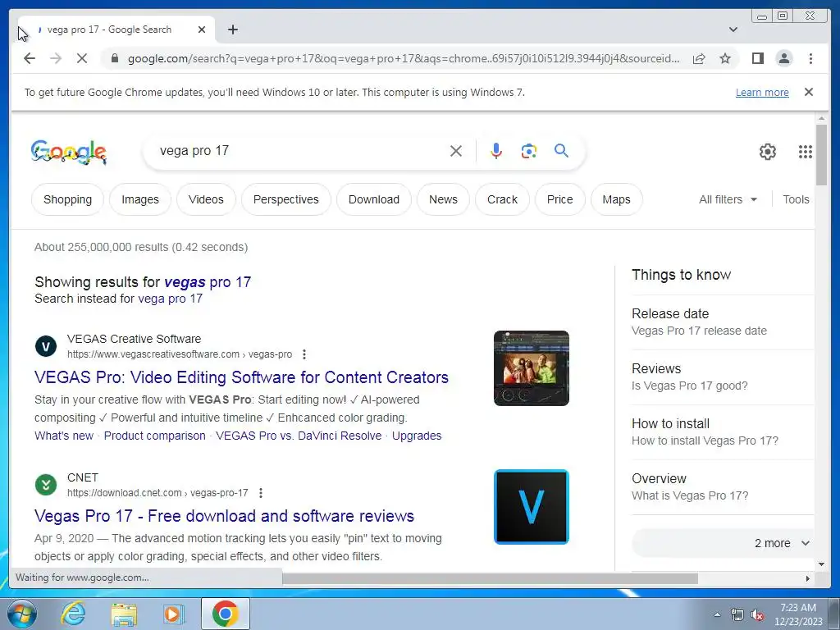Image resolution: width=840 pixels, height=630 pixels.
Task: Click the Vegas V logo thumbnail
Action: coord(532,507)
